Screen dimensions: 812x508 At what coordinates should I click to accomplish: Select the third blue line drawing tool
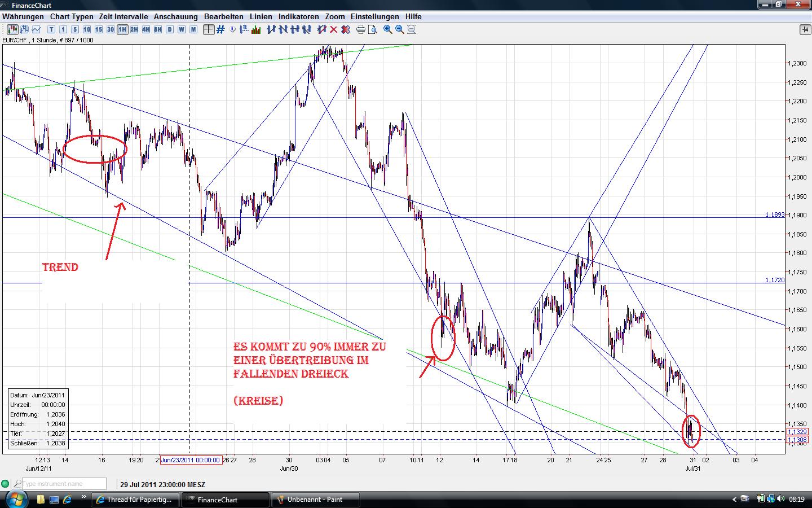pyautogui.click(x=295, y=29)
